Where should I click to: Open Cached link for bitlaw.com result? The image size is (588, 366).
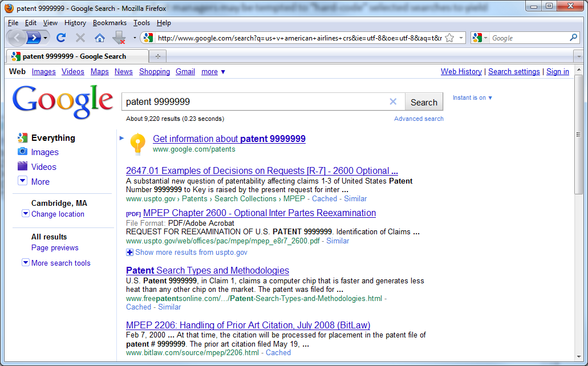[278, 353]
